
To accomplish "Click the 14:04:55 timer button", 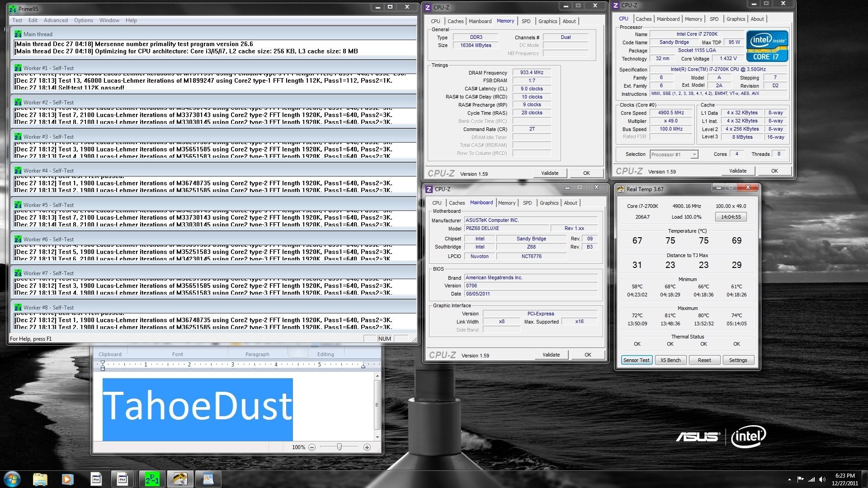I will 731,217.
